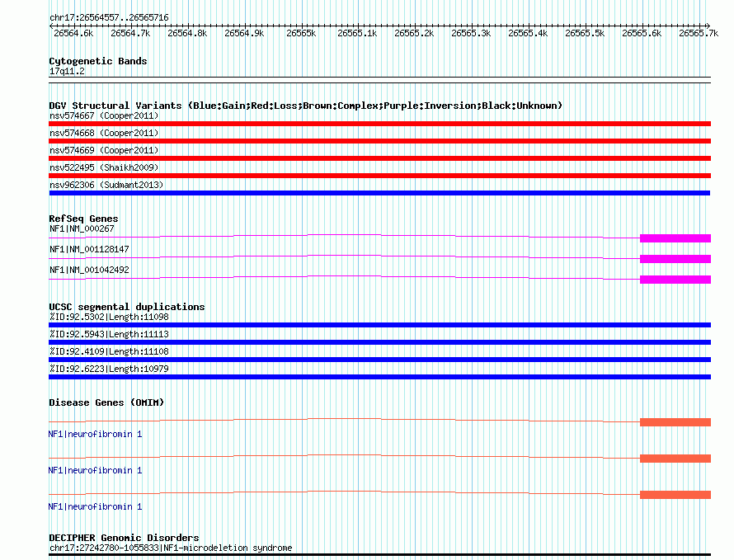Click the blue bar under Length:11108
Image resolution: width=734 pixels, height=560 pixels.
(x=379, y=360)
